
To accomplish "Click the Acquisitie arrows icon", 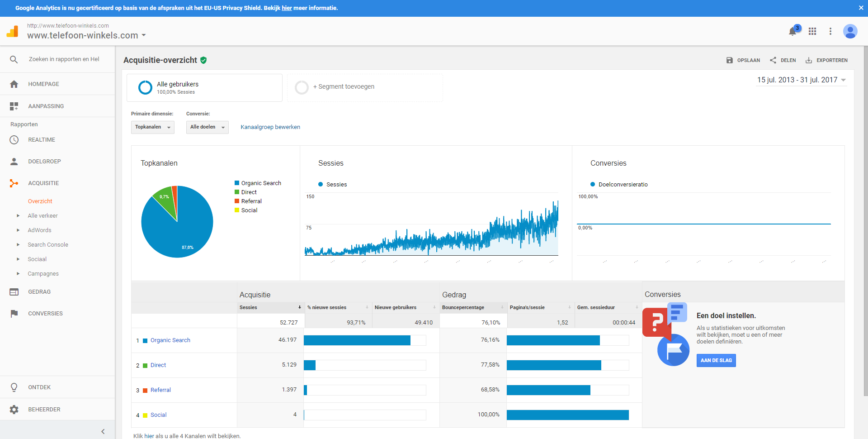I will click(14, 183).
